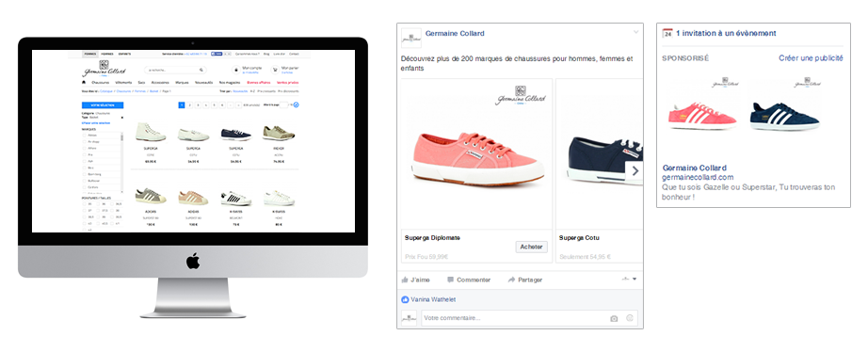This screenshot has height=352, width=868.
Task: Tick the first size checkbox under Pointures
Action: pyautogui.click(x=84, y=203)
